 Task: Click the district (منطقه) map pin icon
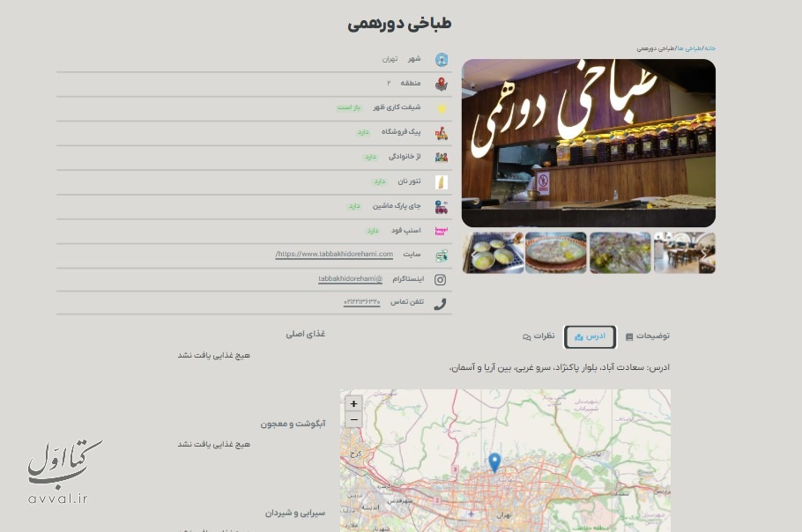click(x=442, y=85)
